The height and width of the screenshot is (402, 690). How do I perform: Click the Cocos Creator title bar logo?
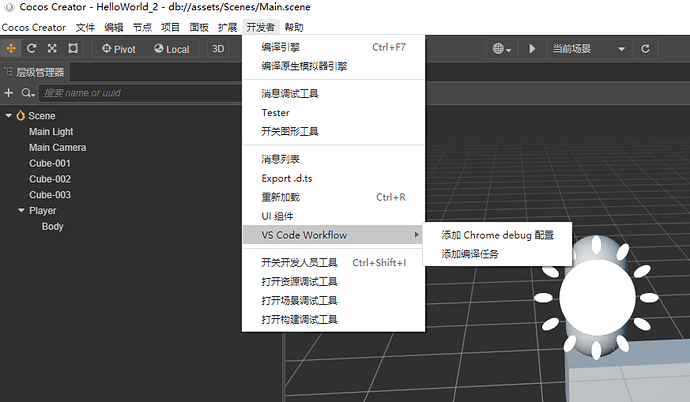[9, 7]
